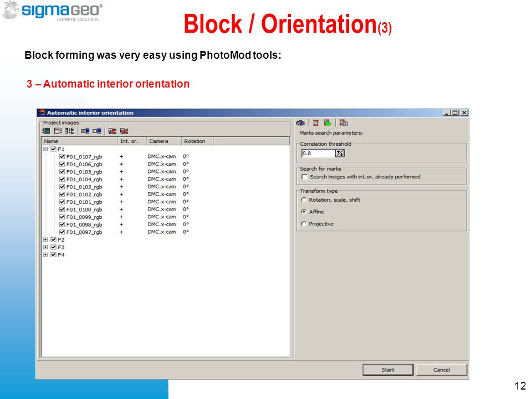Click the unselect-all images icon with empty box
Image resolution: width=532 pixels, height=399 pixels.
click(x=97, y=131)
